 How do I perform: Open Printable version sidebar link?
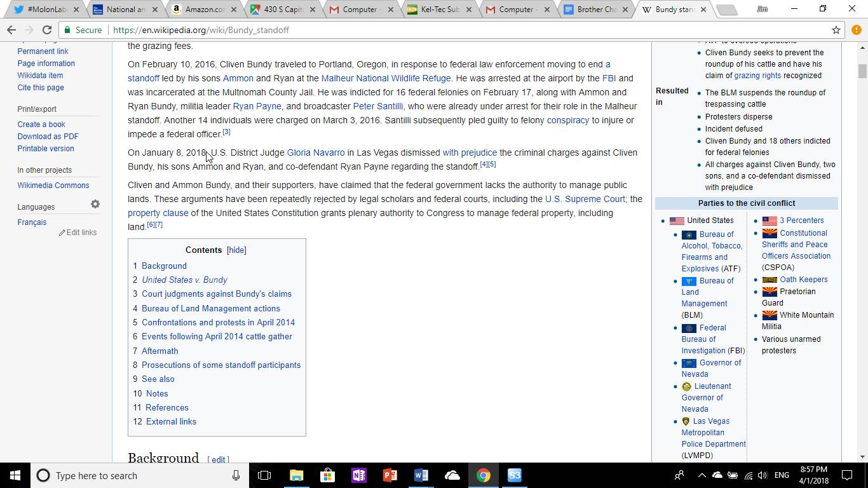coord(46,148)
